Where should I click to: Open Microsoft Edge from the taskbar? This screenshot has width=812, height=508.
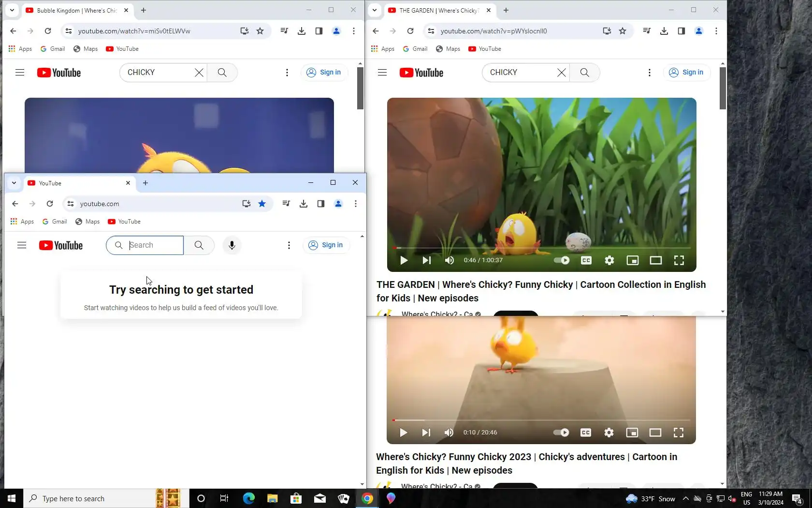pos(249,498)
